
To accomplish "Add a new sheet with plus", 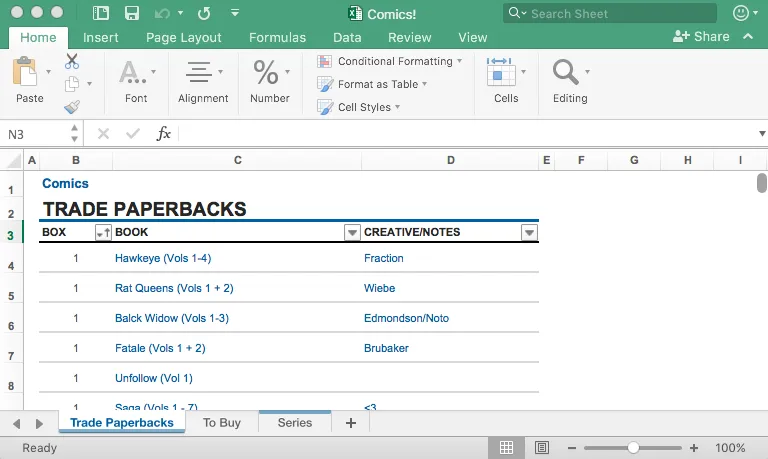I will (x=351, y=423).
